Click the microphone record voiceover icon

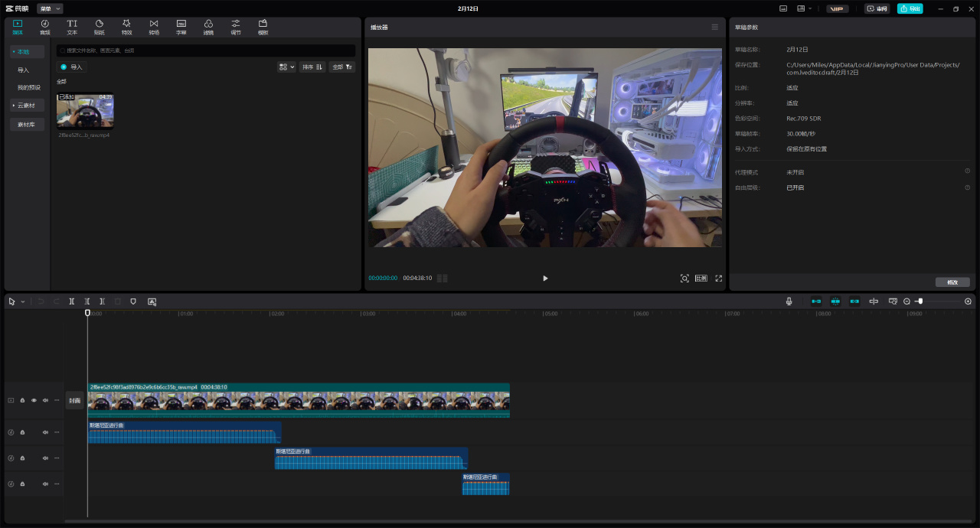[x=789, y=301]
